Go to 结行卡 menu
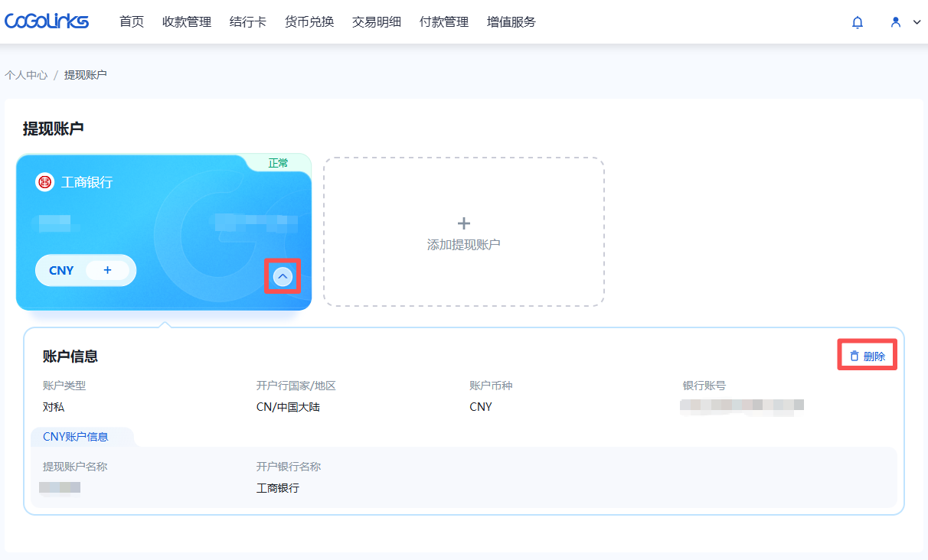 point(248,22)
